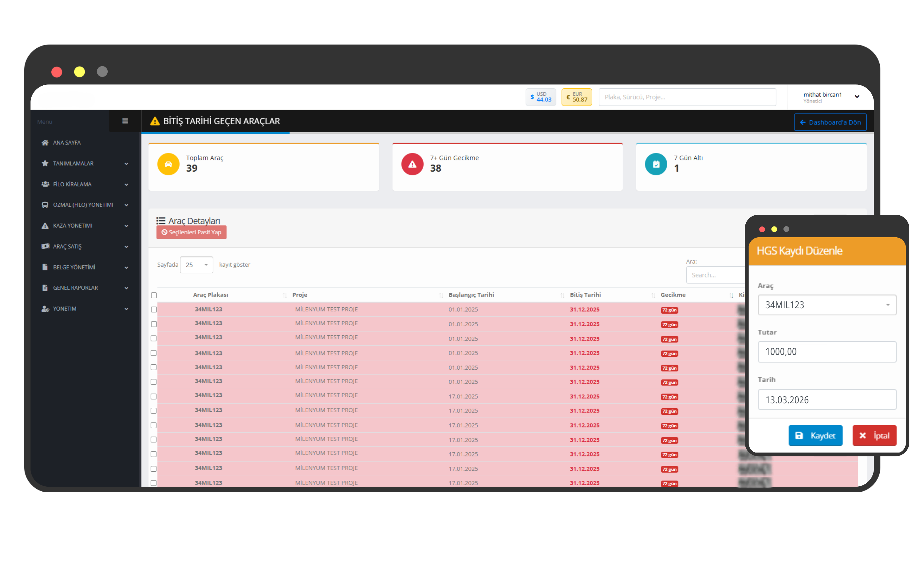Click the list icon beside Araç Detayları
This screenshot has width=924, height=572.
[x=161, y=221]
